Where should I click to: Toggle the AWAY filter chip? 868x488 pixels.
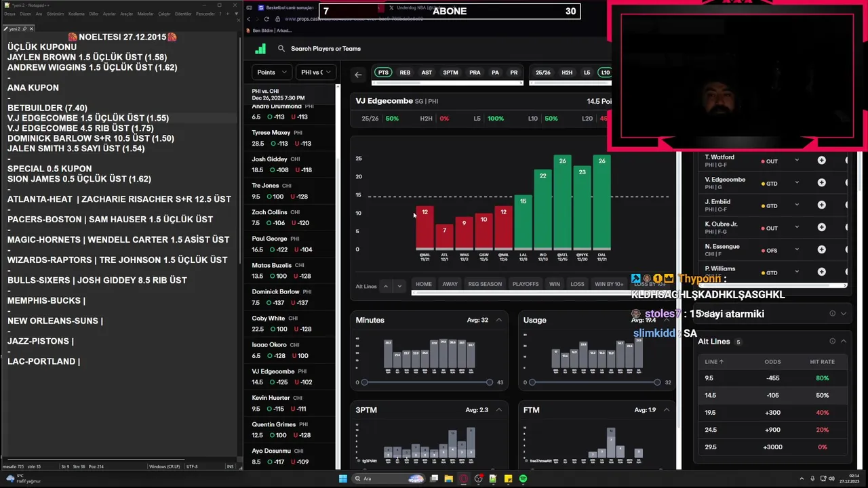click(450, 284)
